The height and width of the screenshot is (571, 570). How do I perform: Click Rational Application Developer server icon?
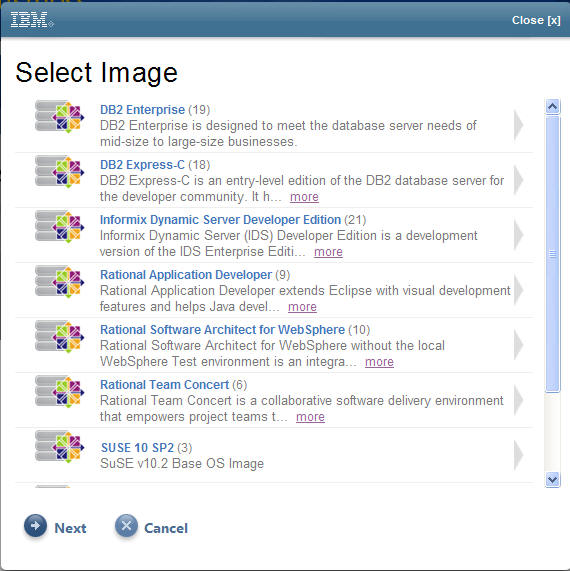(60, 281)
